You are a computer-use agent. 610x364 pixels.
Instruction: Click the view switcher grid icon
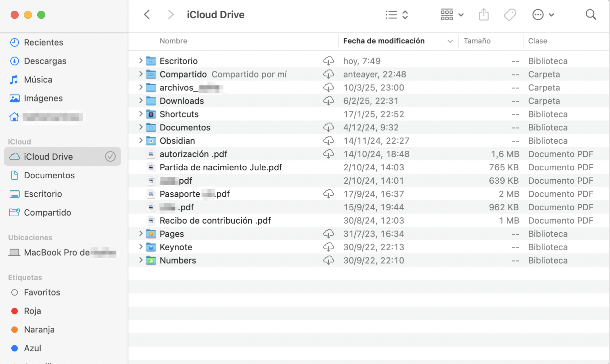pyautogui.click(x=447, y=14)
